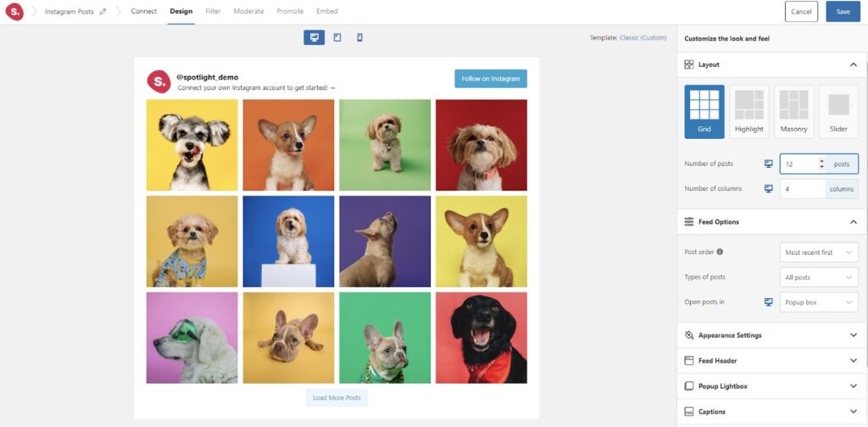Open the bulldog with gold chain on green post
The width and height of the screenshot is (868, 427).
click(x=385, y=338)
